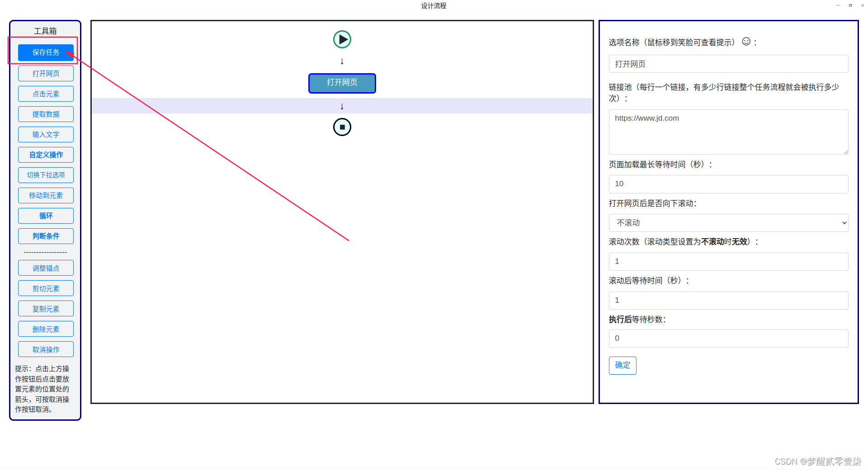Minimize the 设计流程 window

838,5
